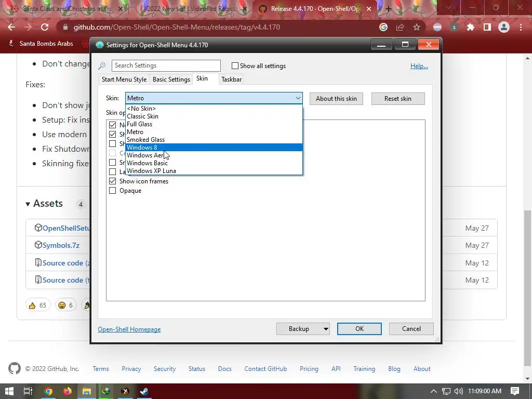Screen dimensions: 532x399
Task: Open Task View on the taskbar
Action: [28, 391]
